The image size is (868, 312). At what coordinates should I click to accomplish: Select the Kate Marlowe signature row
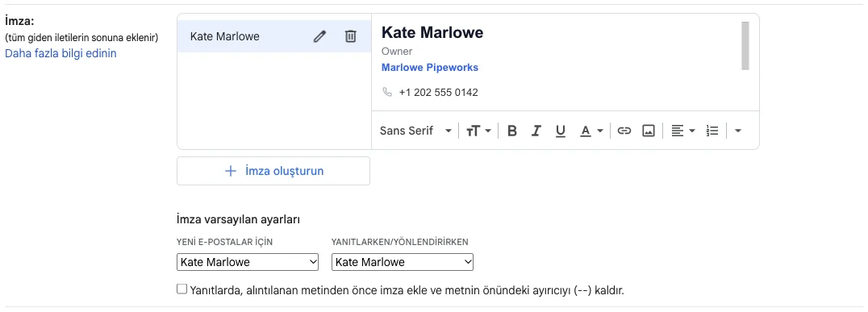pos(274,36)
